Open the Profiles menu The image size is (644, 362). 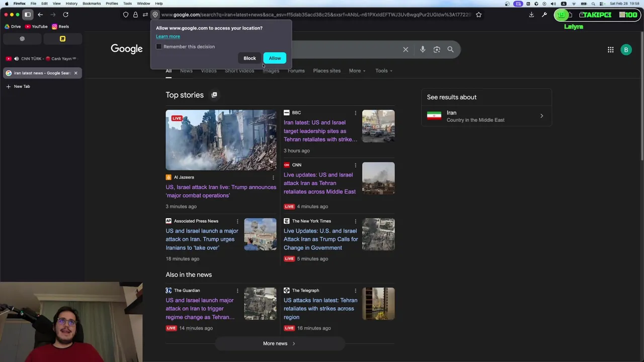click(112, 4)
